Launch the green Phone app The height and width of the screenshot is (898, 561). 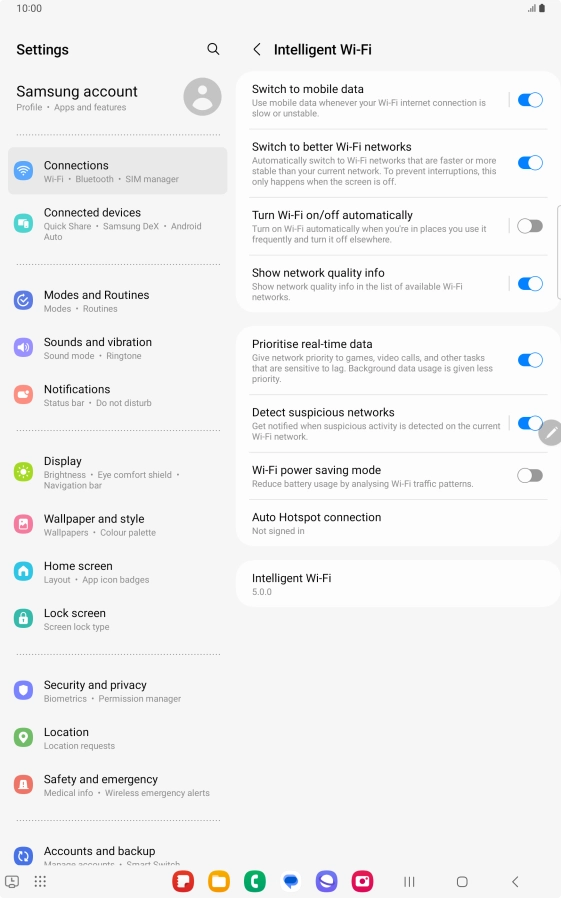[255, 881]
